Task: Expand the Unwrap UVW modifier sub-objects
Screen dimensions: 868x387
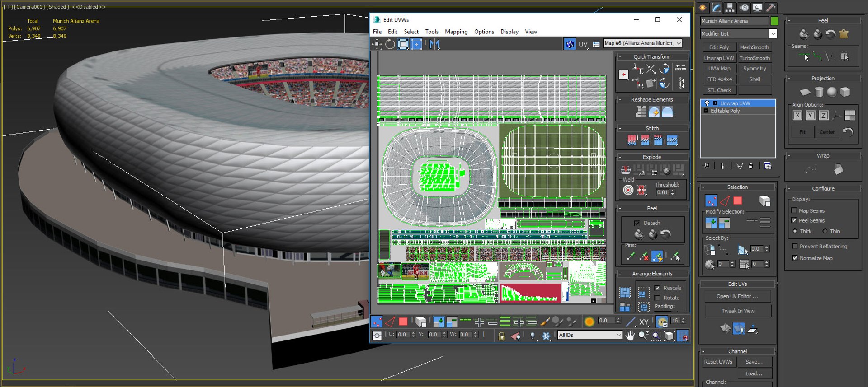Action: (x=715, y=103)
